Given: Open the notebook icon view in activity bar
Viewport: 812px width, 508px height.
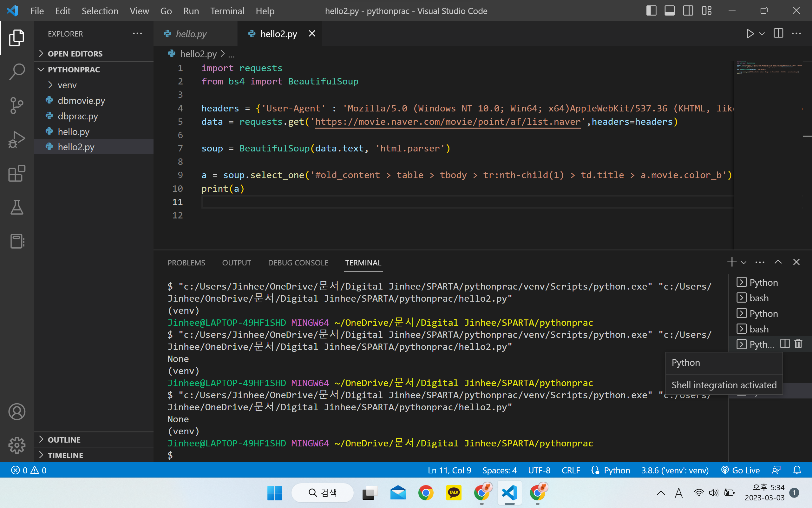Looking at the screenshot, I should [x=17, y=241].
